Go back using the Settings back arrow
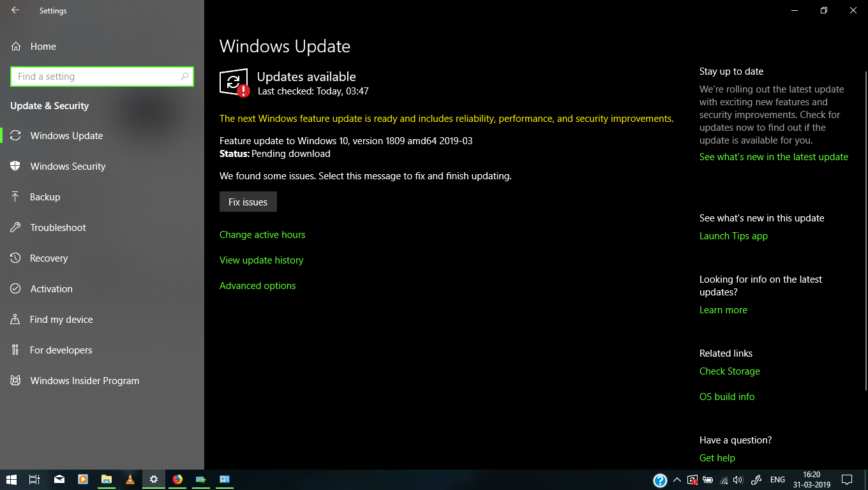Image resolution: width=868 pixels, height=490 pixels. [x=15, y=10]
